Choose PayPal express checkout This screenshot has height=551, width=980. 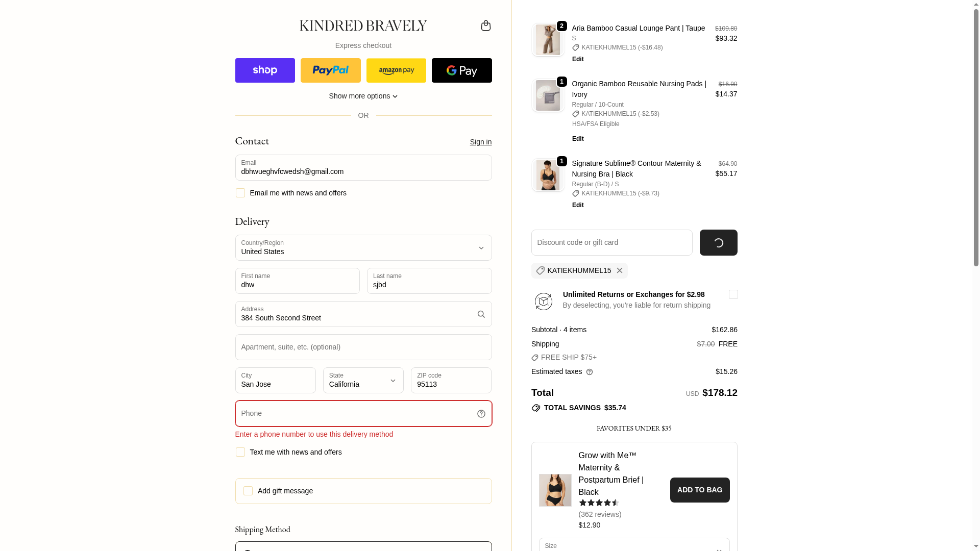click(x=330, y=70)
